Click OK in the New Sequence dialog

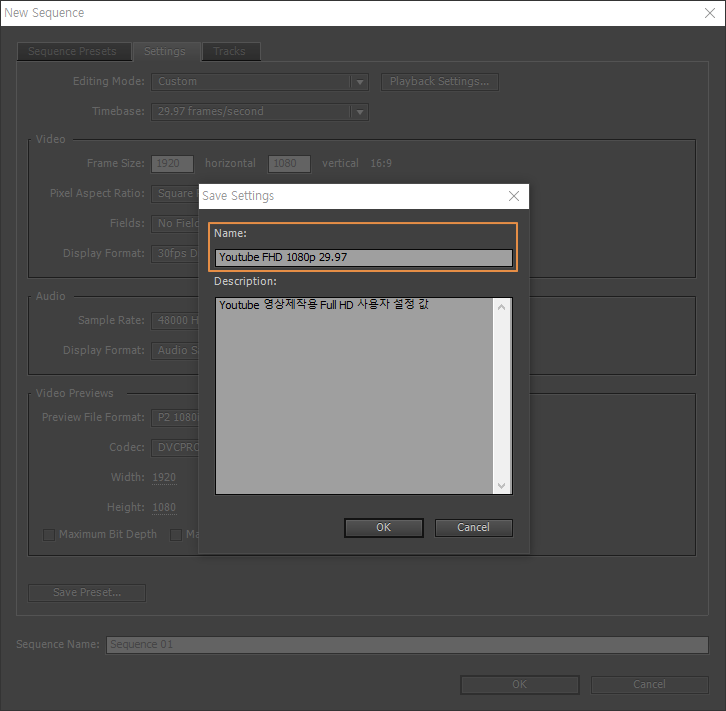point(519,685)
